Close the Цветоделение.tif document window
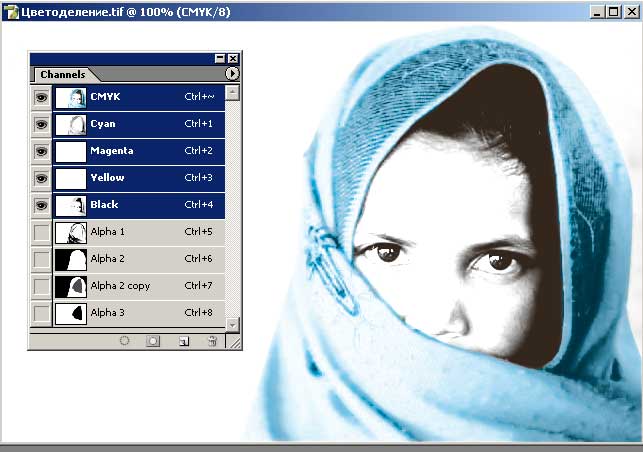 pyautogui.click(x=632, y=12)
